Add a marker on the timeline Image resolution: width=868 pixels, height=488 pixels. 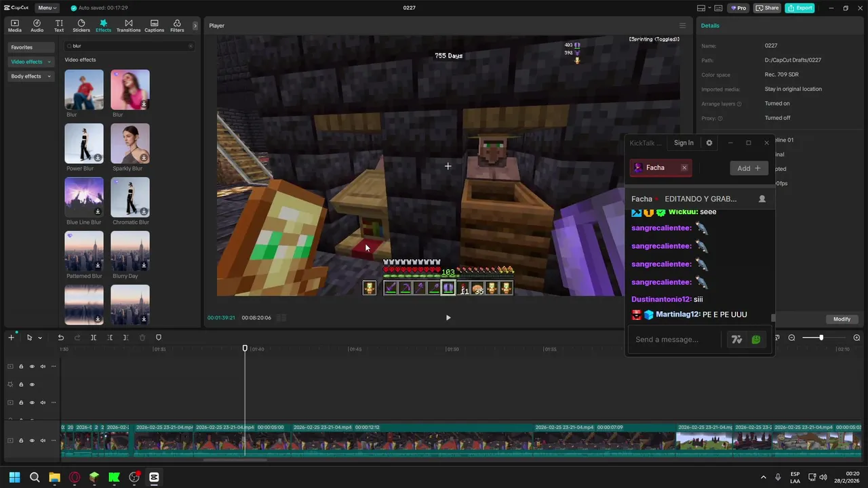159,338
